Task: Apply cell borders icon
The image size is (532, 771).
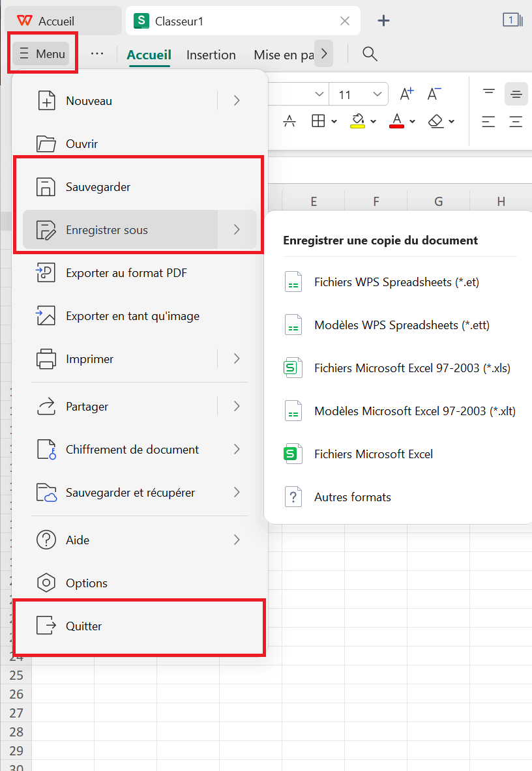Action: (x=318, y=121)
